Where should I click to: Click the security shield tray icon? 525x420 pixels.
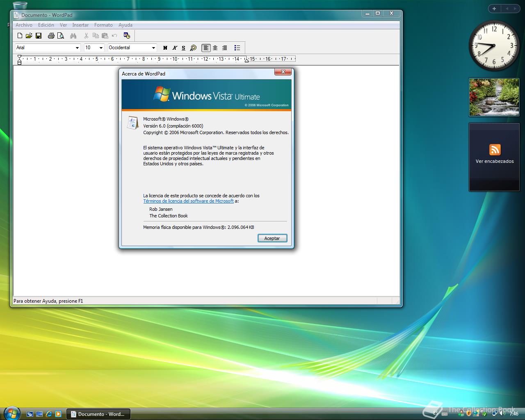pyautogui.click(x=469, y=413)
